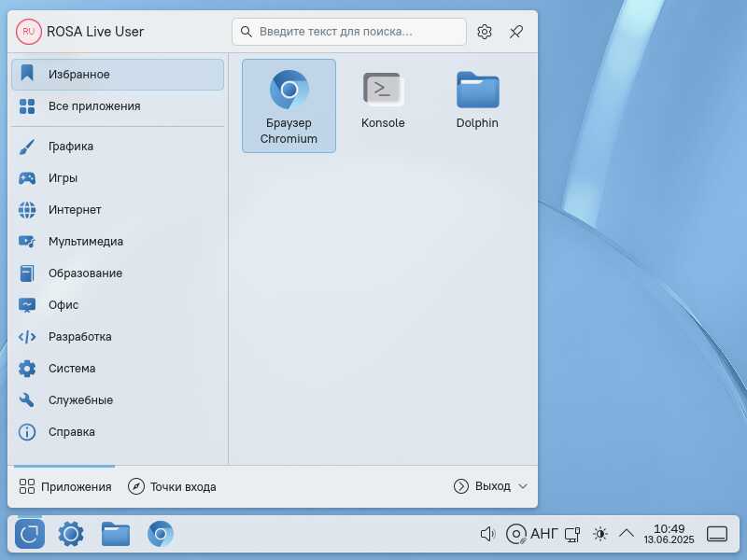Click the ROSA Live User avatar

click(29, 32)
